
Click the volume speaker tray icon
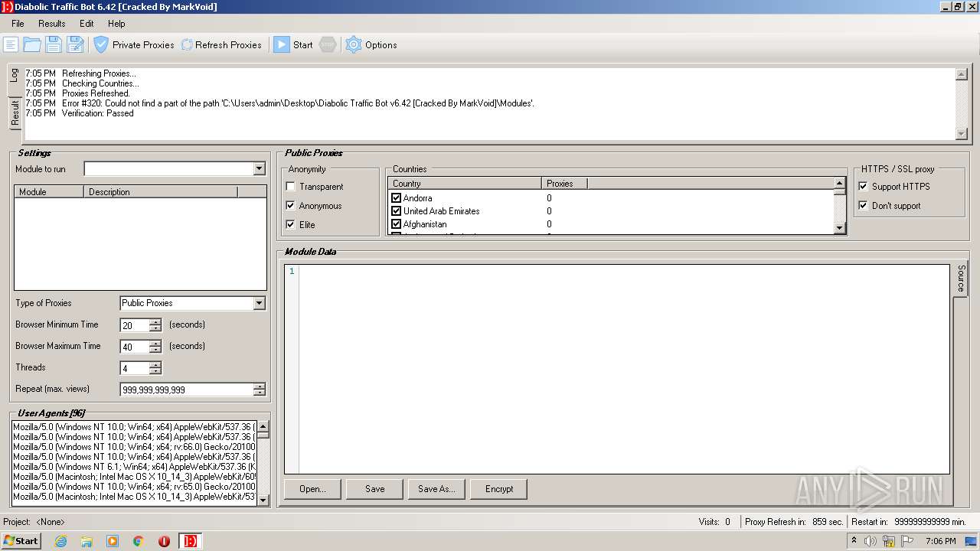click(x=871, y=541)
